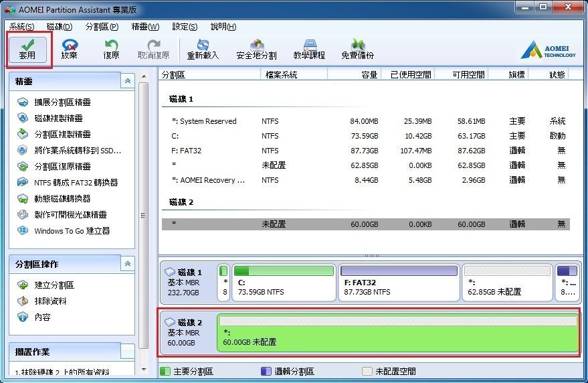
Task: Open the 磁碟(D) menu
Action: (60, 27)
